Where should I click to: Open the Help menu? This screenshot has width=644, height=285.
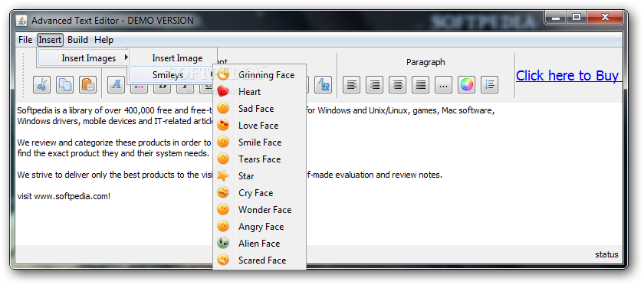(x=103, y=40)
